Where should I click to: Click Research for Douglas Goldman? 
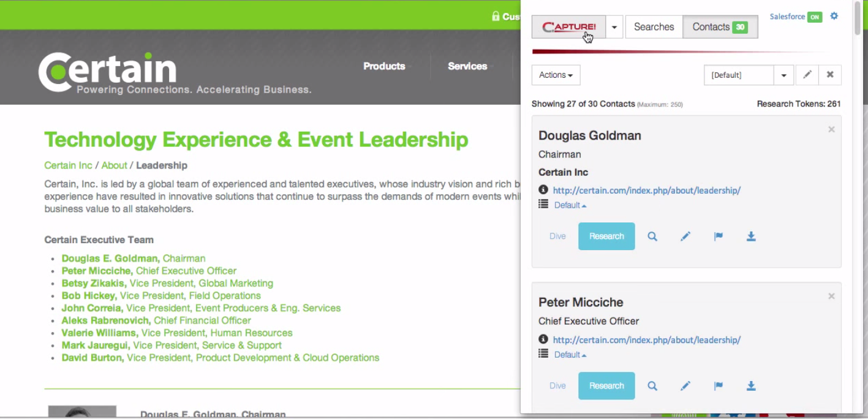click(606, 236)
